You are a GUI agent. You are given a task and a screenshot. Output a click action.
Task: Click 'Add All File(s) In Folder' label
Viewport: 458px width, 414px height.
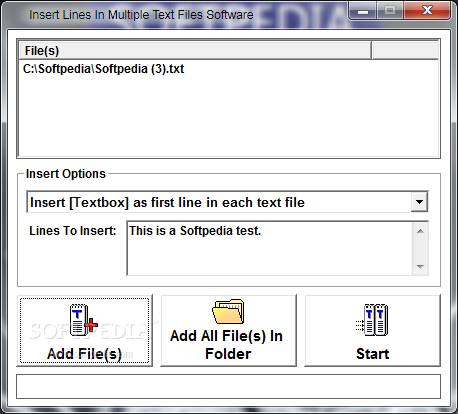[x=227, y=345]
